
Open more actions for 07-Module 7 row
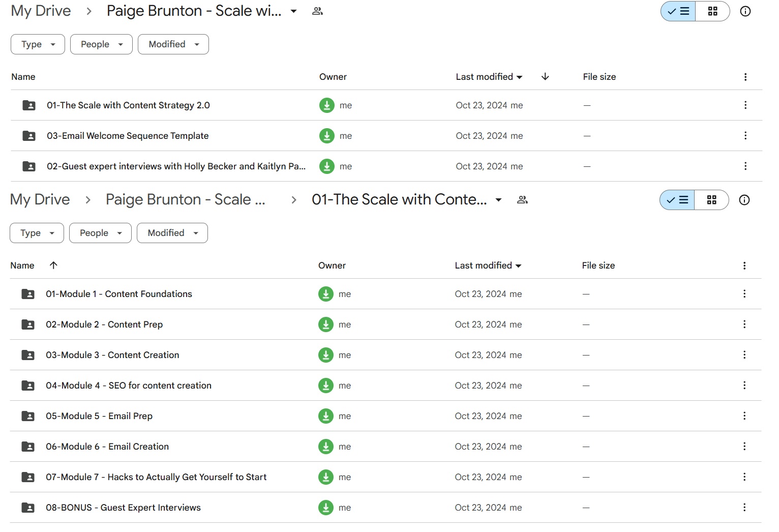point(744,477)
